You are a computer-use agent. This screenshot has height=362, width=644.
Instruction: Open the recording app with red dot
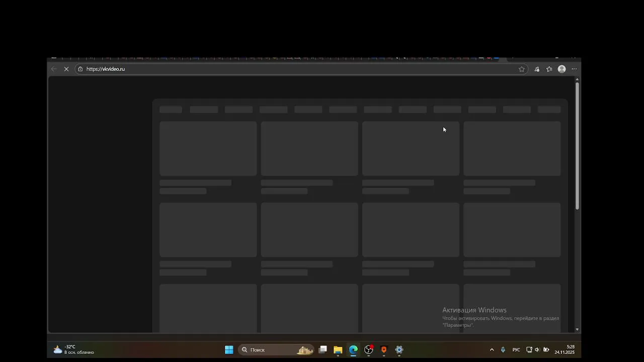369,350
